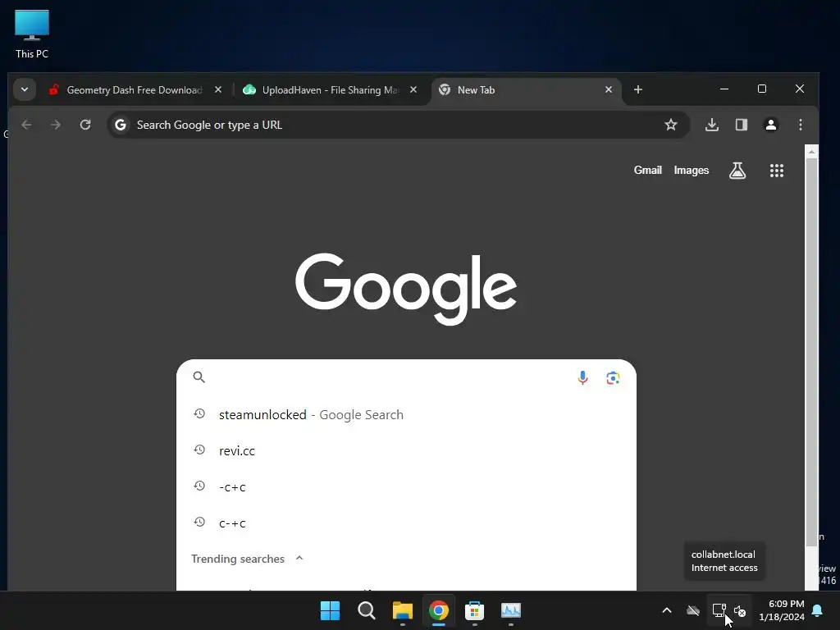Open the performance monitor taskbar app
The width and height of the screenshot is (840, 630).
511,610
